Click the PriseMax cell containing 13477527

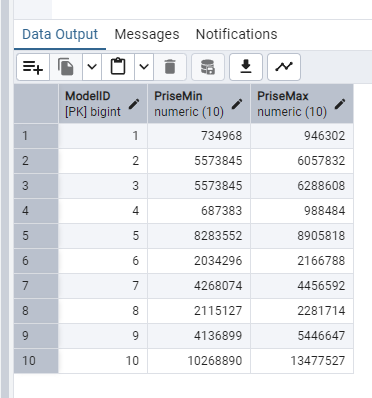(302, 361)
